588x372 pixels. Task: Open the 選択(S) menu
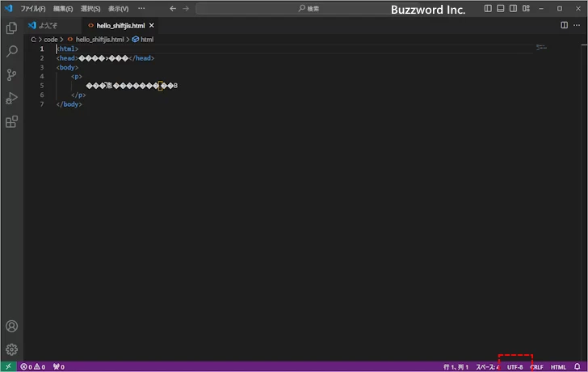(x=90, y=8)
